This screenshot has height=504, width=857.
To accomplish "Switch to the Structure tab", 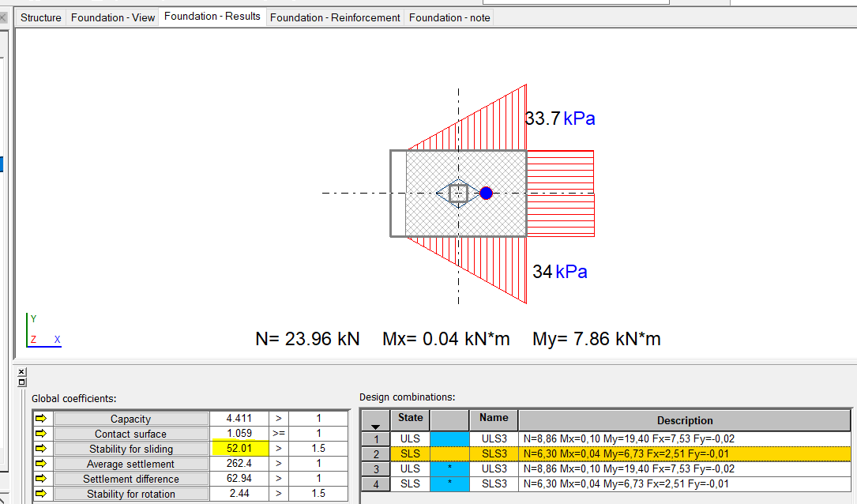I will (40, 17).
